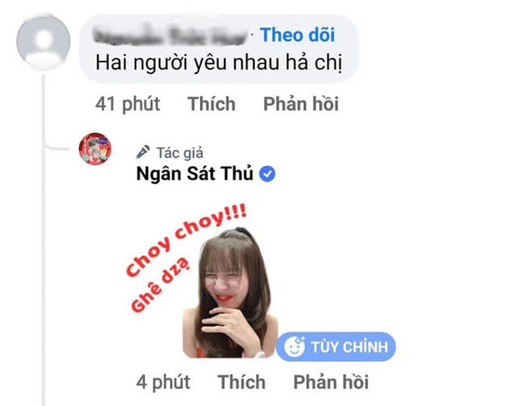Screen dimensions: 532x406
Task: Like Ngân Sát Thủ's sticker reply
Action: (242, 382)
